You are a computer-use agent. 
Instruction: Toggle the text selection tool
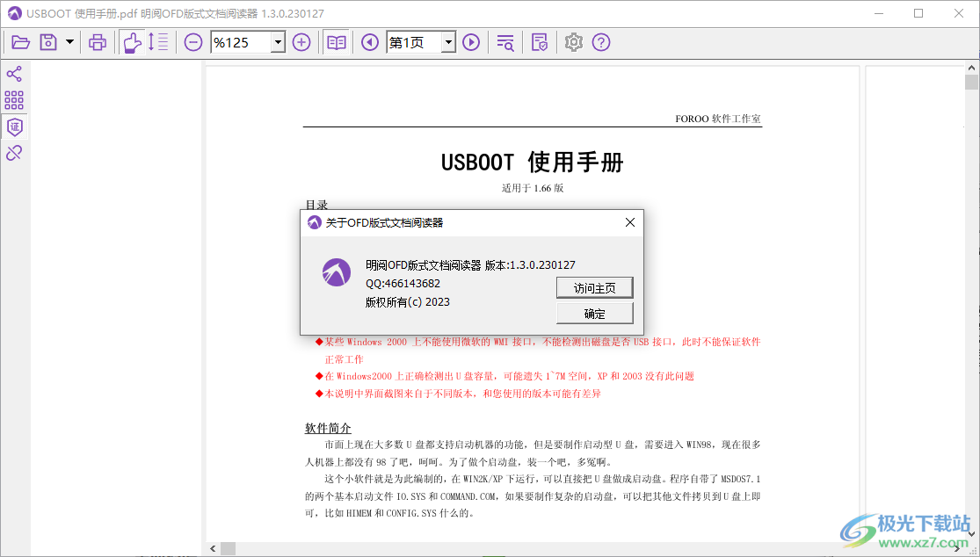(158, 42)
